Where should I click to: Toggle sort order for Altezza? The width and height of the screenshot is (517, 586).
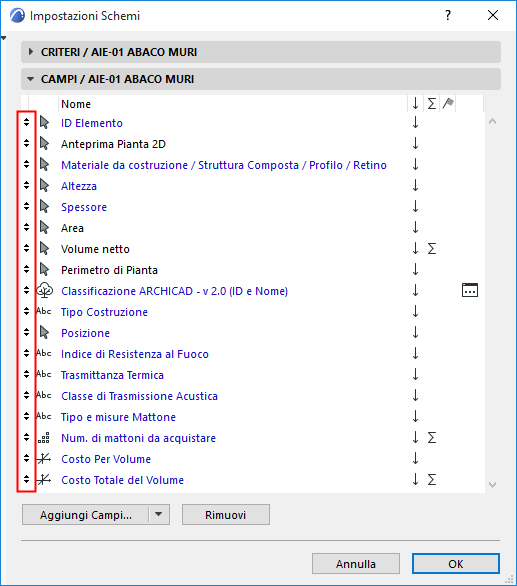pos(415,185)
